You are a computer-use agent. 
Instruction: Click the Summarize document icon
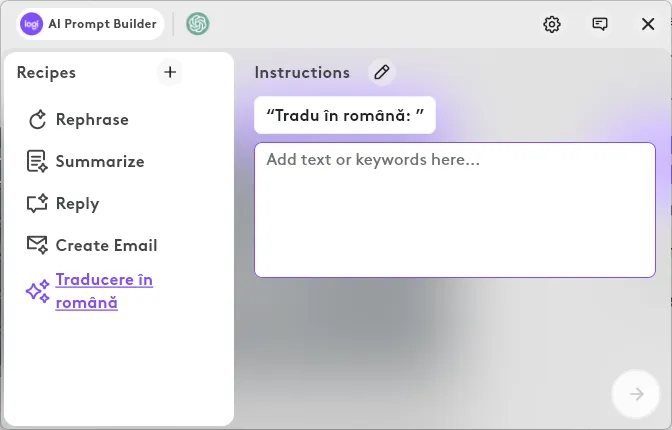click(37, 162)
